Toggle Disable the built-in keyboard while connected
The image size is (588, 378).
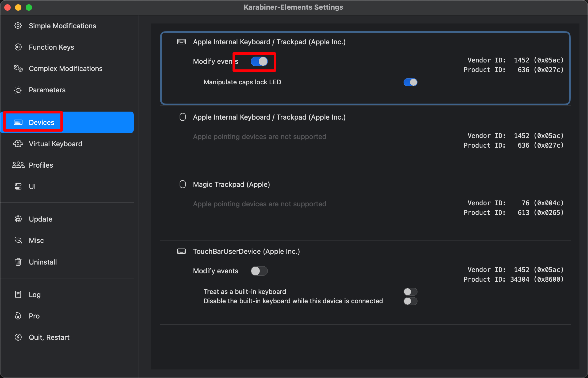410,301
